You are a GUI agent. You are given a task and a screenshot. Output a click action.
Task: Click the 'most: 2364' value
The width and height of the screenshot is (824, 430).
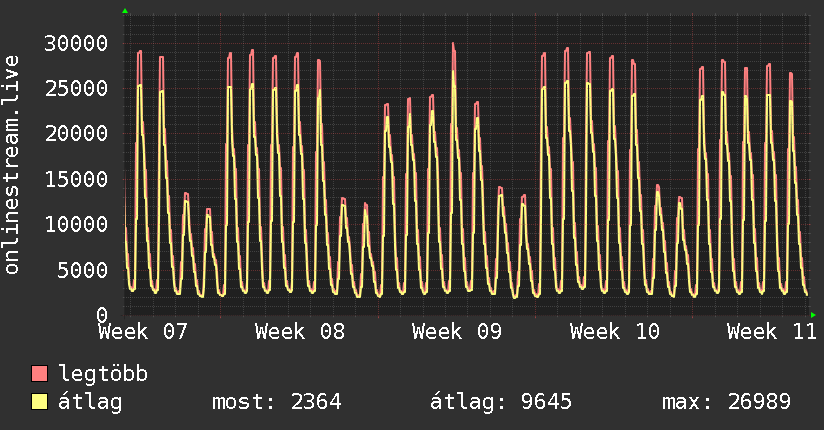277,402
